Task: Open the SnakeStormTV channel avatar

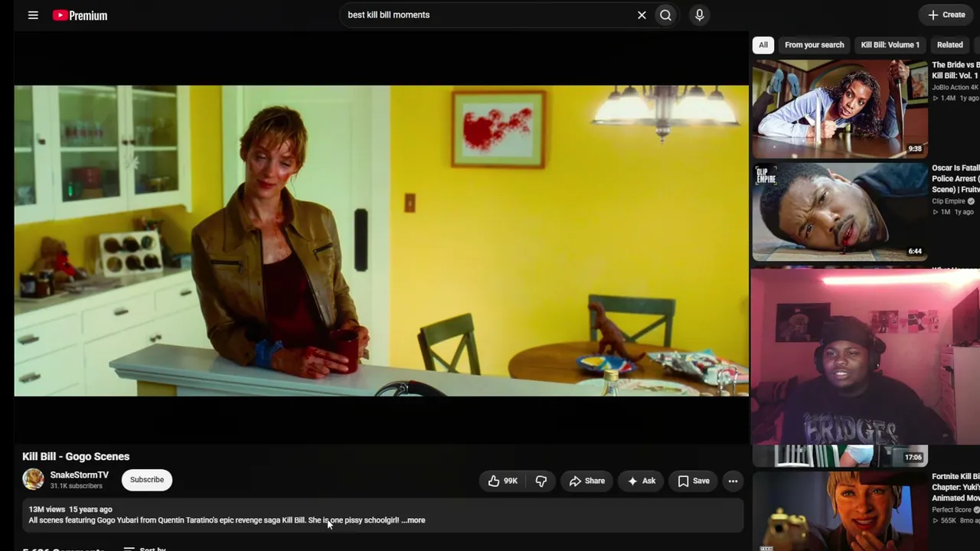Action: [33, 480]
